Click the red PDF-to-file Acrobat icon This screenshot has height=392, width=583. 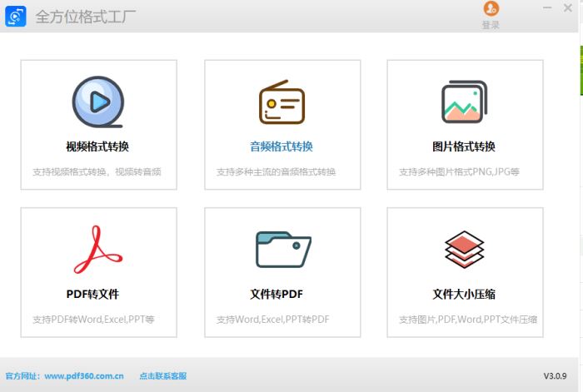pos(97,250)
